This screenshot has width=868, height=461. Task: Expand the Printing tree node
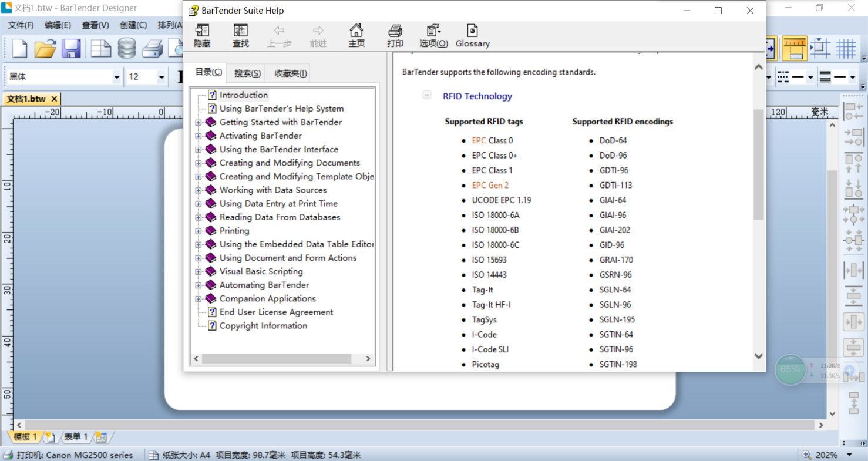199,231
